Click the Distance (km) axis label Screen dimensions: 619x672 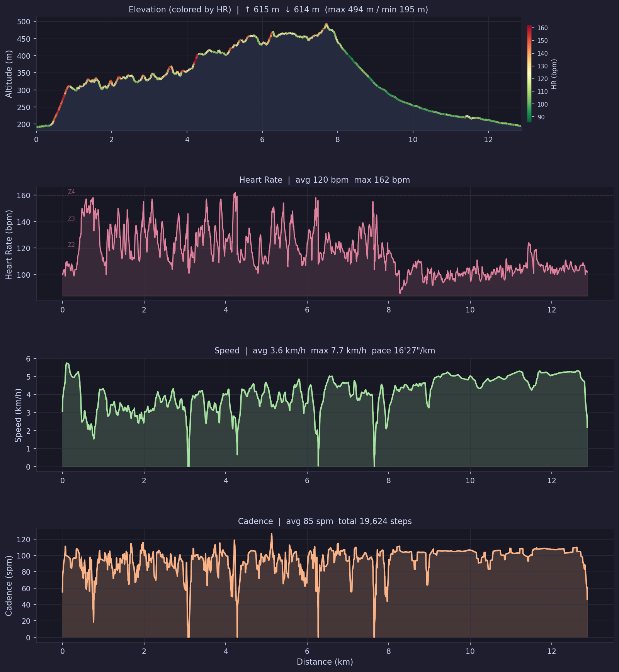pyautogui.click(x=325, y=661)
